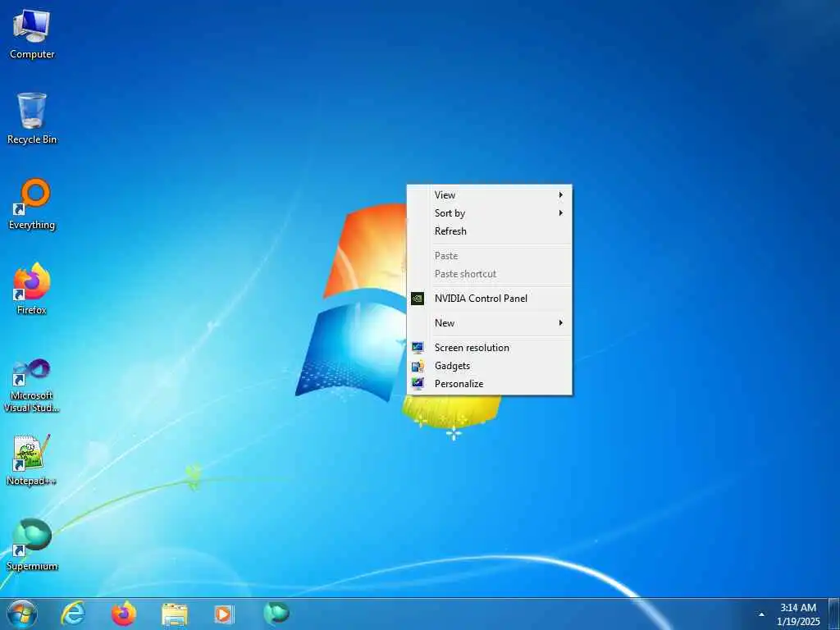Choose Refresh from the context menu
Viewport: 840px width, 630px height.
pos(489,231)
